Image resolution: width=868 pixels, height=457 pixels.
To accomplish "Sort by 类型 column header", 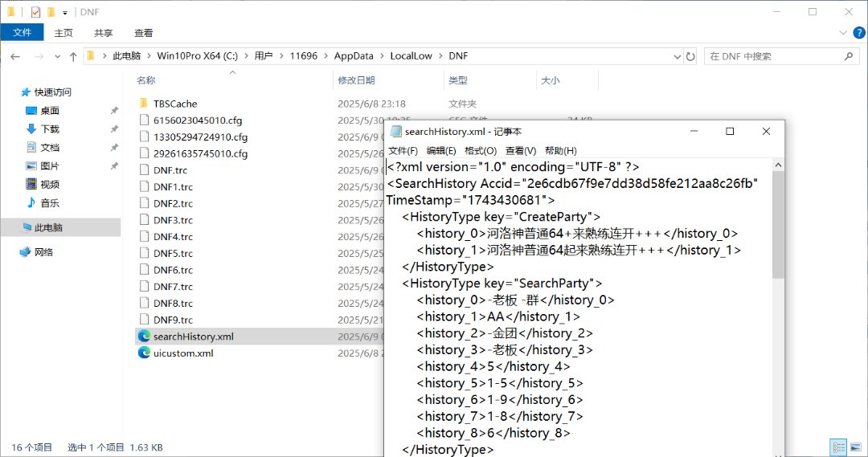I will [x=458, y=81].
